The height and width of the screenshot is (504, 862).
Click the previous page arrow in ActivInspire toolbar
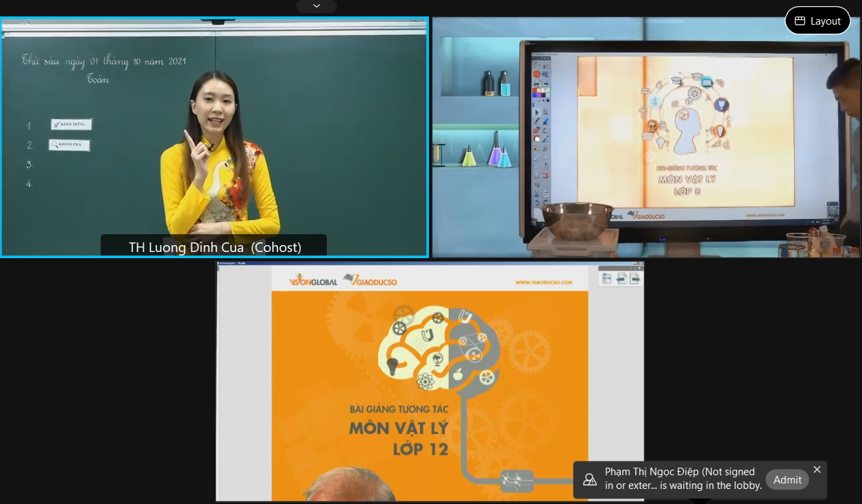621,278
